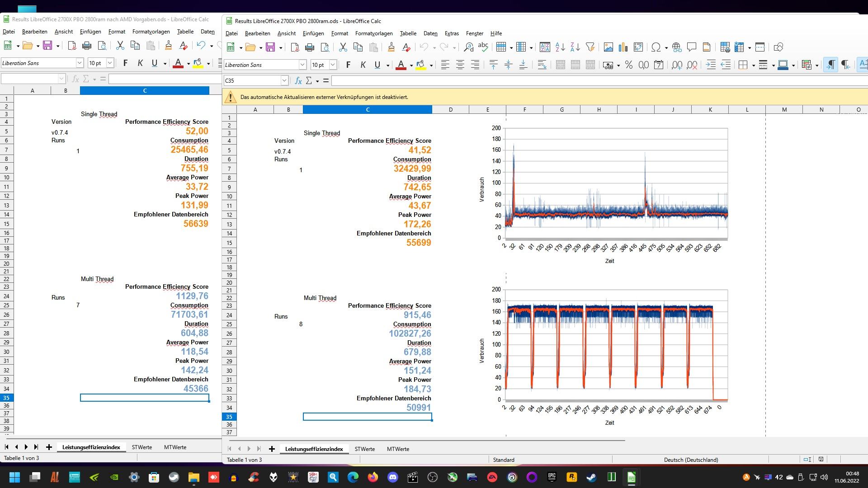Toggle Italic (K) in right window

pyautogui.click(x=363, y=65)
